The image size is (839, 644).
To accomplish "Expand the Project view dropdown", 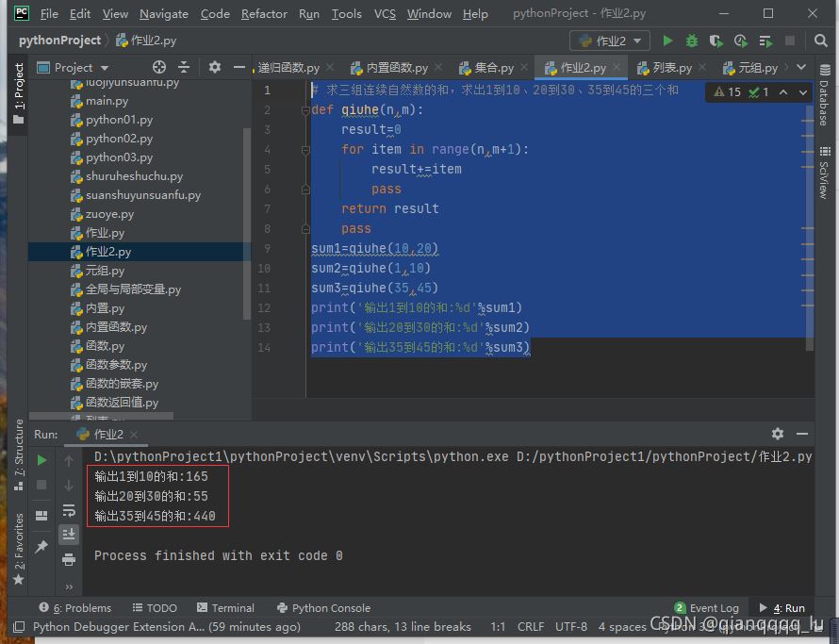I will (104, 68).
